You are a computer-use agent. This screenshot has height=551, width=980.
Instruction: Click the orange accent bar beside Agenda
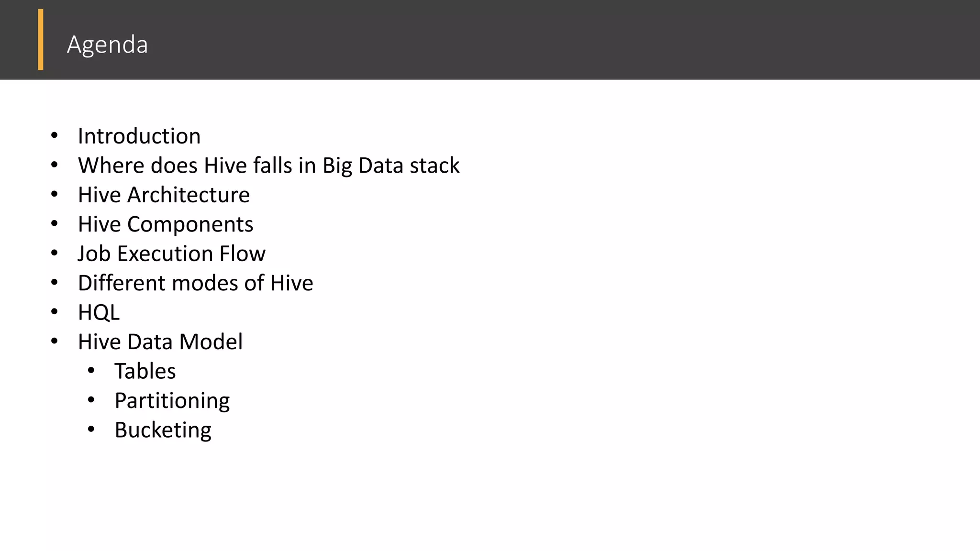[x=41, y=40]
